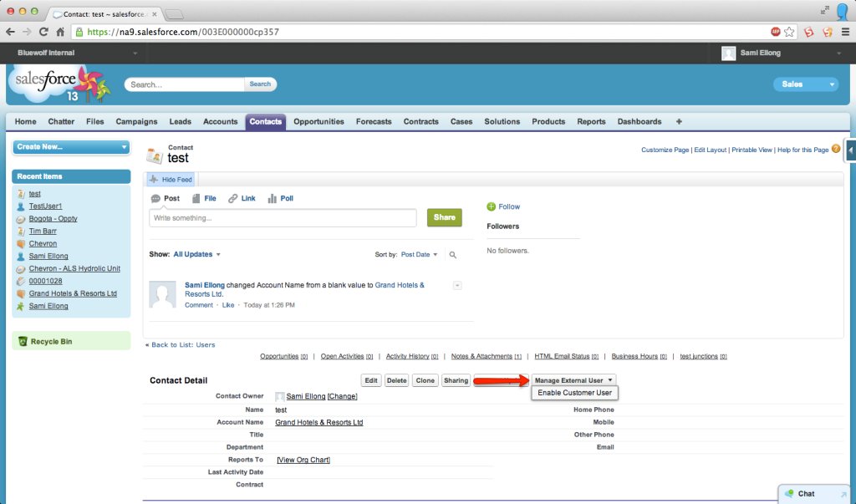Open feed post action arrow menu
This screenshot has height=504, width=856.
457,285
